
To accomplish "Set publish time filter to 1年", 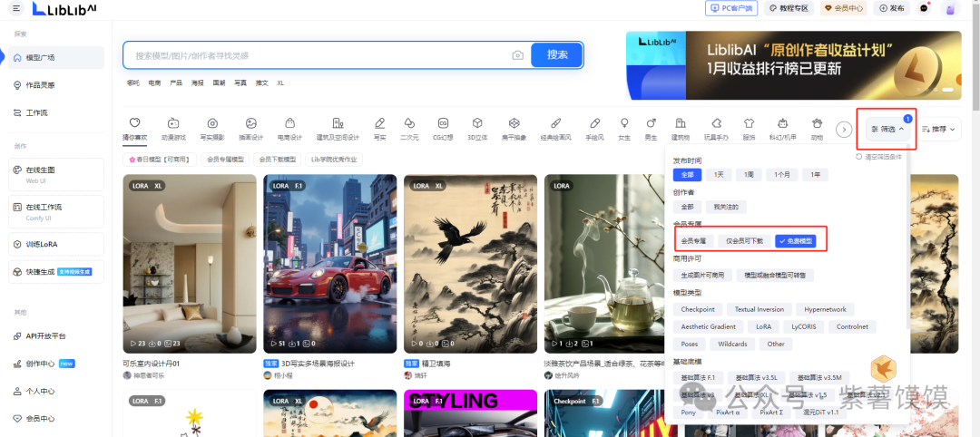I will [x=815, y=175].
